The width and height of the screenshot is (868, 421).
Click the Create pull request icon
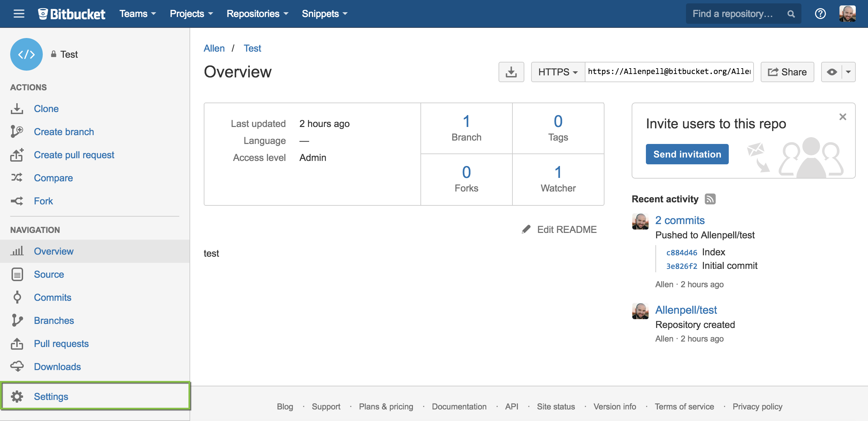(x=17, y=155)
